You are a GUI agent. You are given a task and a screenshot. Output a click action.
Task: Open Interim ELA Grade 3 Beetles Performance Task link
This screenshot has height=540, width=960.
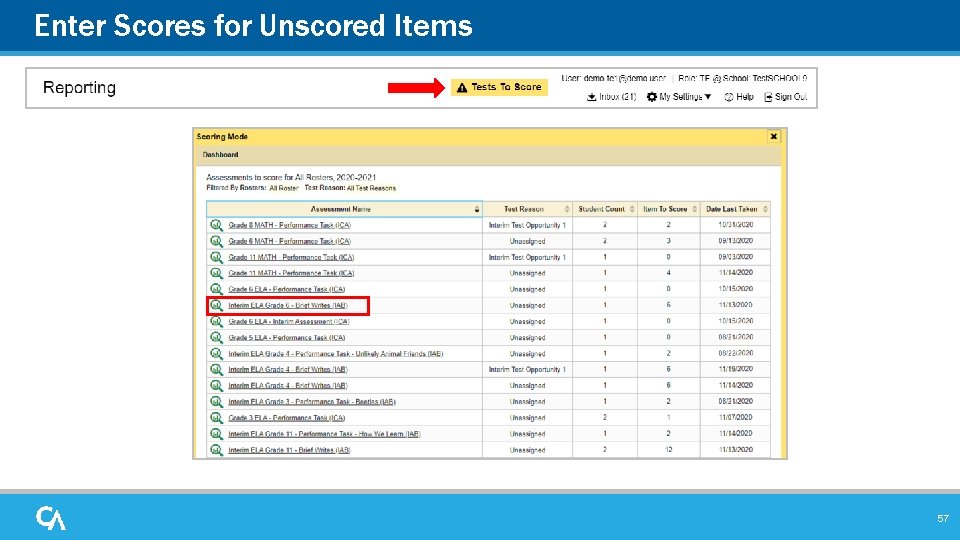(312, 402)
